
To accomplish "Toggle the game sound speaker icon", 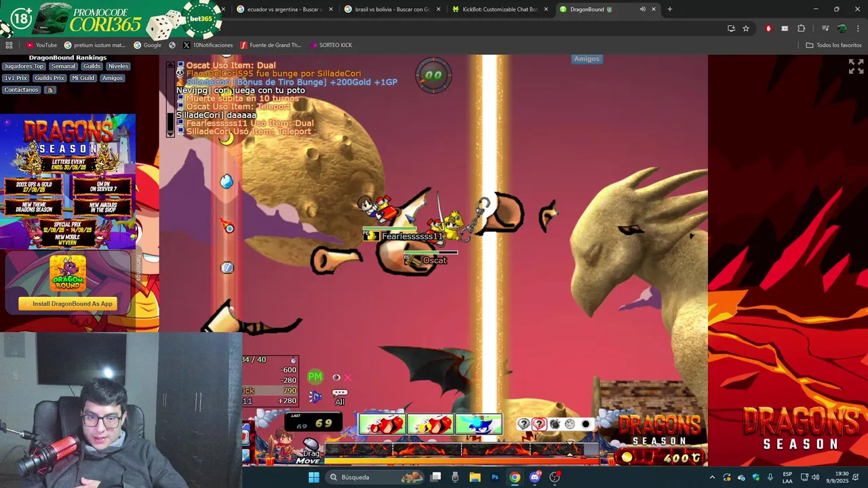I will [315, 397].
